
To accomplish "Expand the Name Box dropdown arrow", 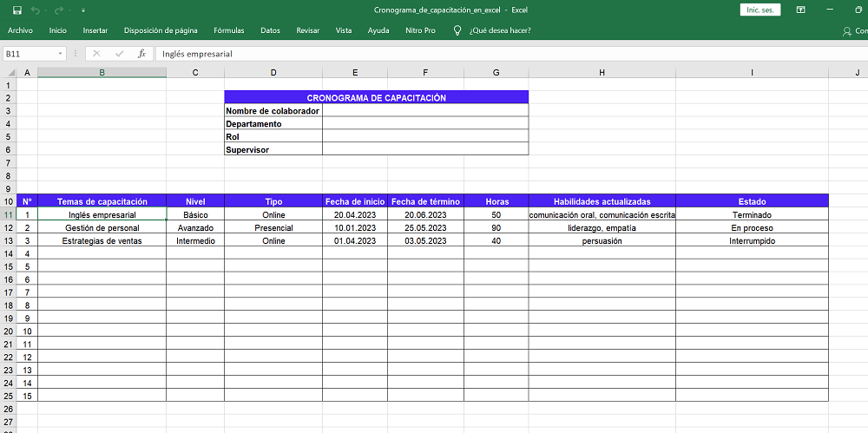I will (x=61, y=54).
